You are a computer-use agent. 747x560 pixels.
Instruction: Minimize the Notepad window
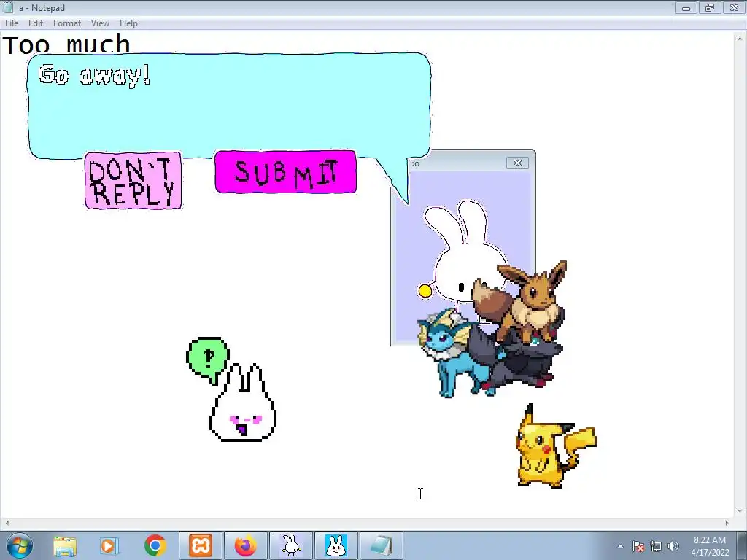point(686,8)
